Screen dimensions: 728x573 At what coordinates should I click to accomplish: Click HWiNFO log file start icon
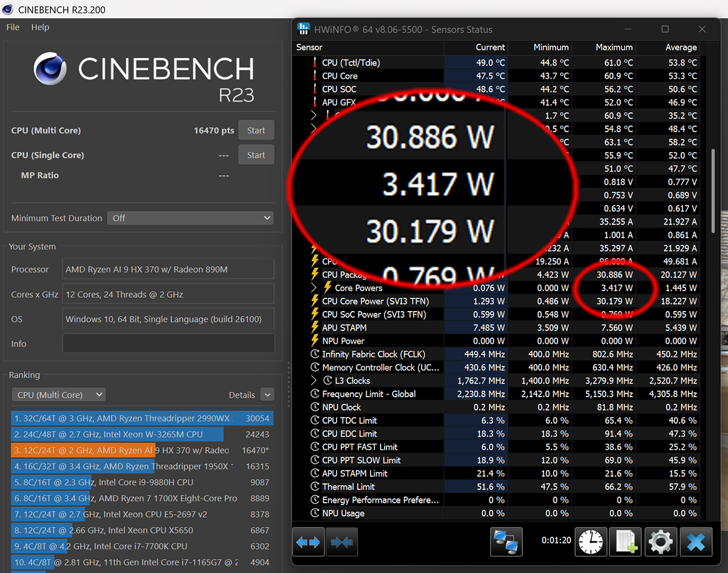click(626, 542)
